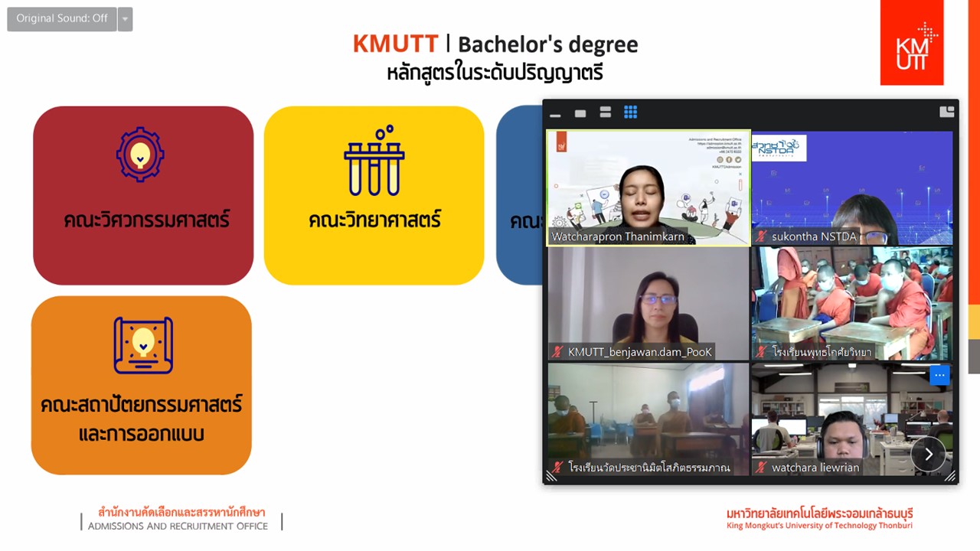The height and width of the screenshot is (551, 980).
Task: Switch video panel to stacked thumbnail strip view
Action: point(606,112)
